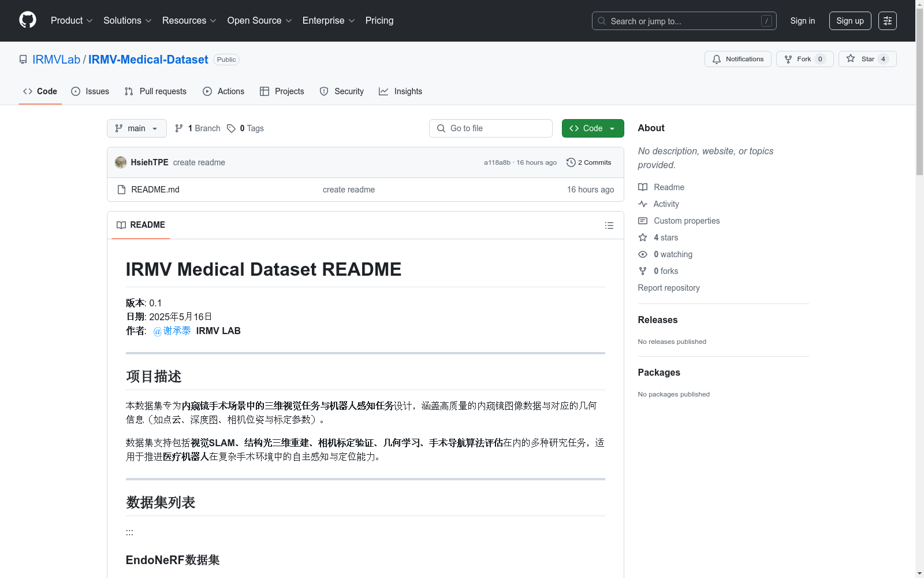
Task: Click the tag icon beside '0 Tags'
Action: 231,128
